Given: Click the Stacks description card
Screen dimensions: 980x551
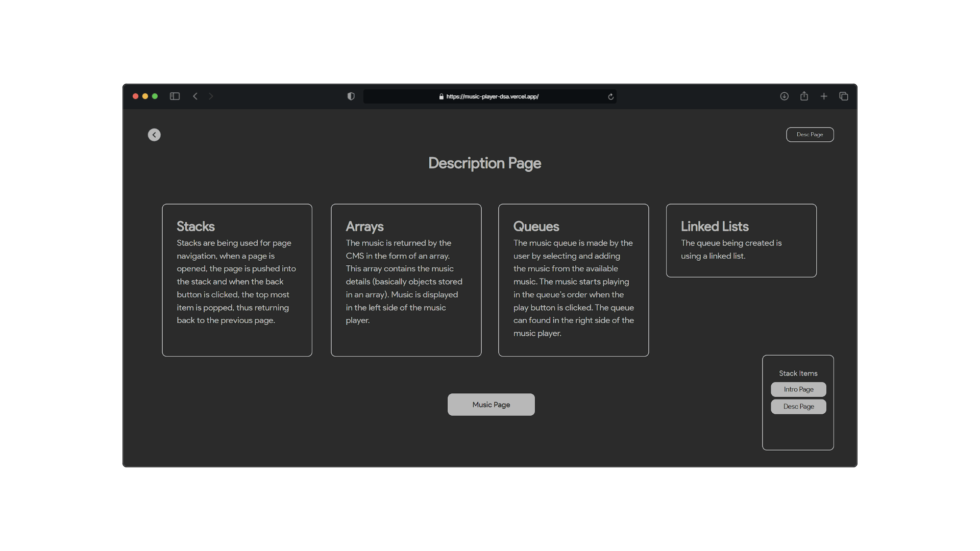Looking at the screenshot, I should (x=237, y=280).
